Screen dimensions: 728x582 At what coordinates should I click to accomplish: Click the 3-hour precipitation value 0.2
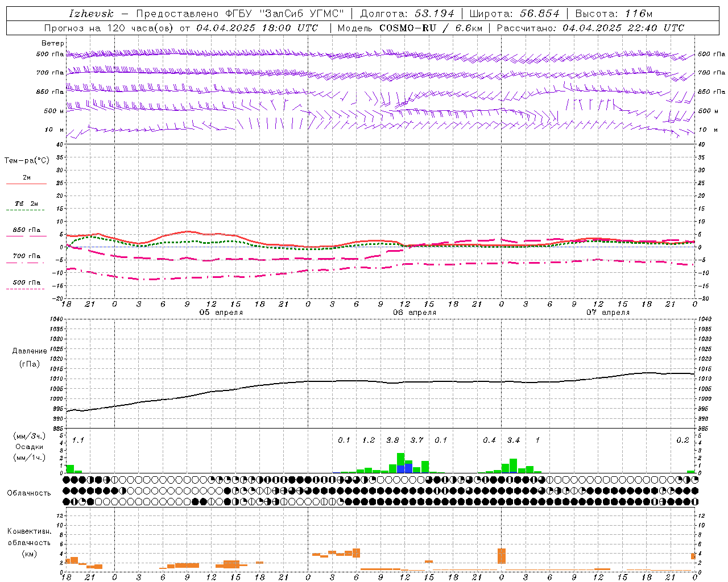[683, 440]
